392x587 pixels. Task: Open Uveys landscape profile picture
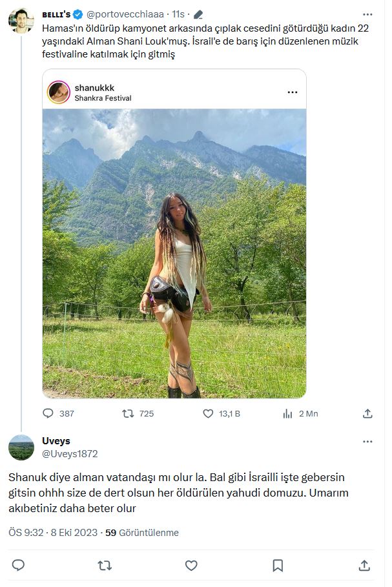[21, 448]
